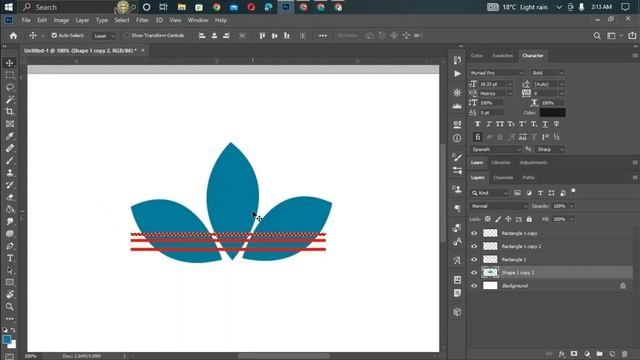Select the Brush tool
Screen dimensions: 640x360
[10, 161]
